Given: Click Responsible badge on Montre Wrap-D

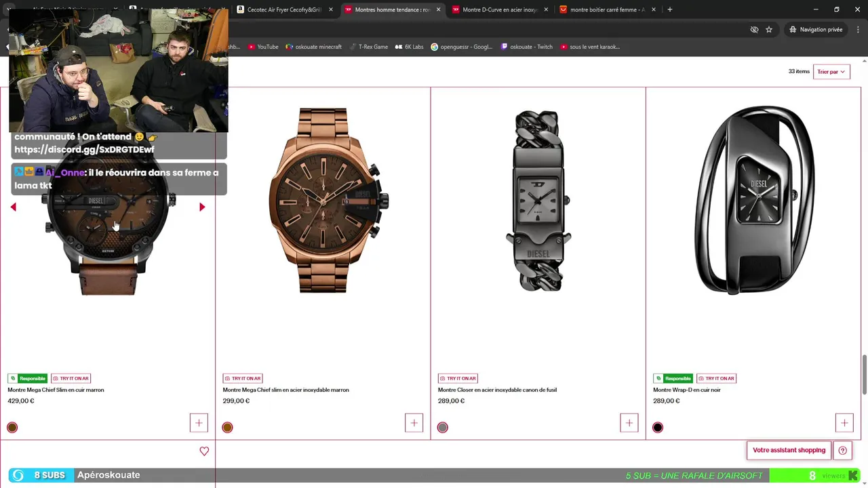Looking at the screenshot, I should (673, 378).
